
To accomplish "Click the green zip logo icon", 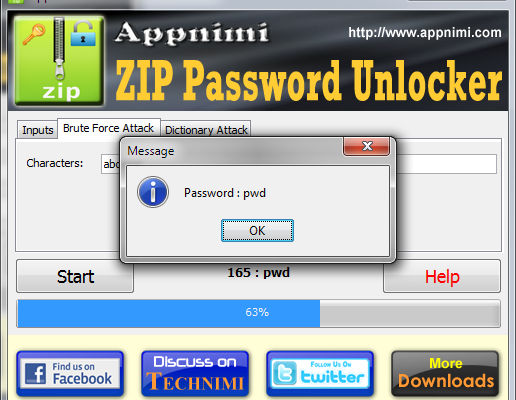I will coord(59,61).
